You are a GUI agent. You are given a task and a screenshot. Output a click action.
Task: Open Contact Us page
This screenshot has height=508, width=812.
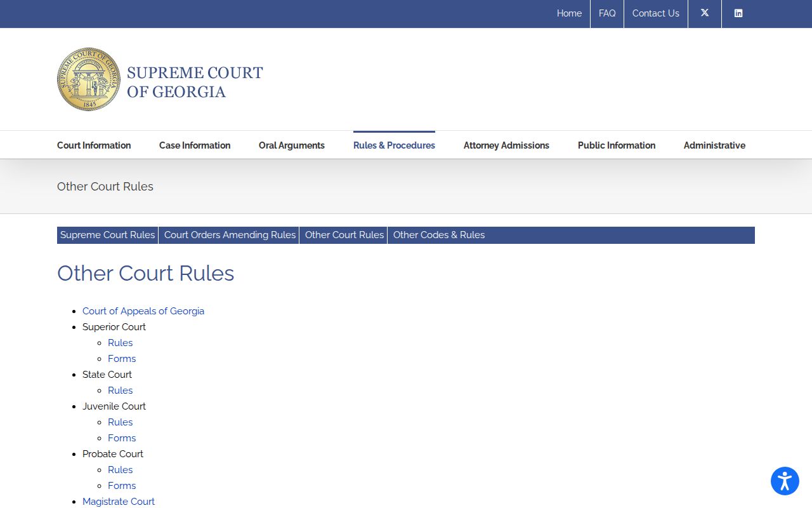tap(656, 13)
